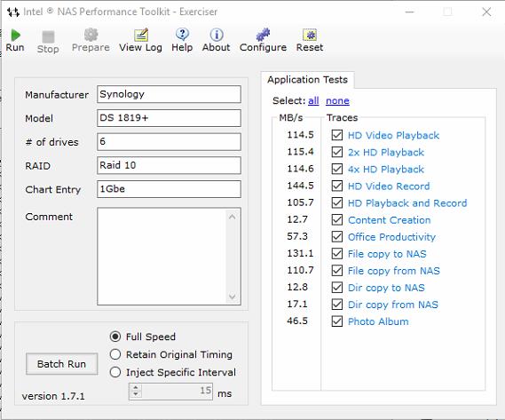Toggle the Office Productivity checkbox
Viewport: 505px width, 420px height.
pos(337,236)
